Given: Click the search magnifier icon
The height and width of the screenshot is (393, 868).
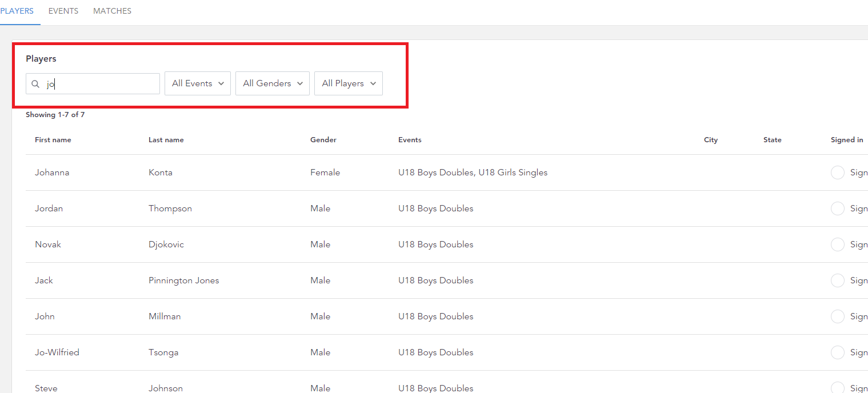Looking at the screenshot, I should pos(35,84).
